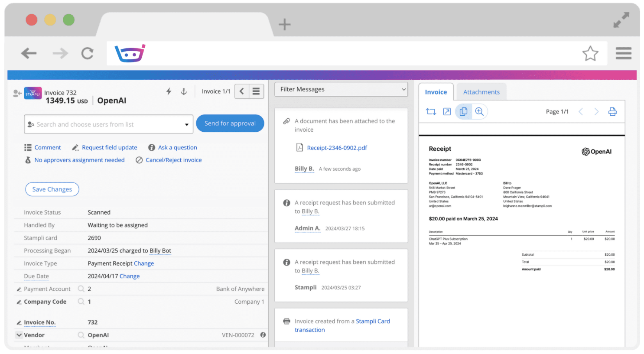Click the browser forward arrow

(x=60, y=53)
